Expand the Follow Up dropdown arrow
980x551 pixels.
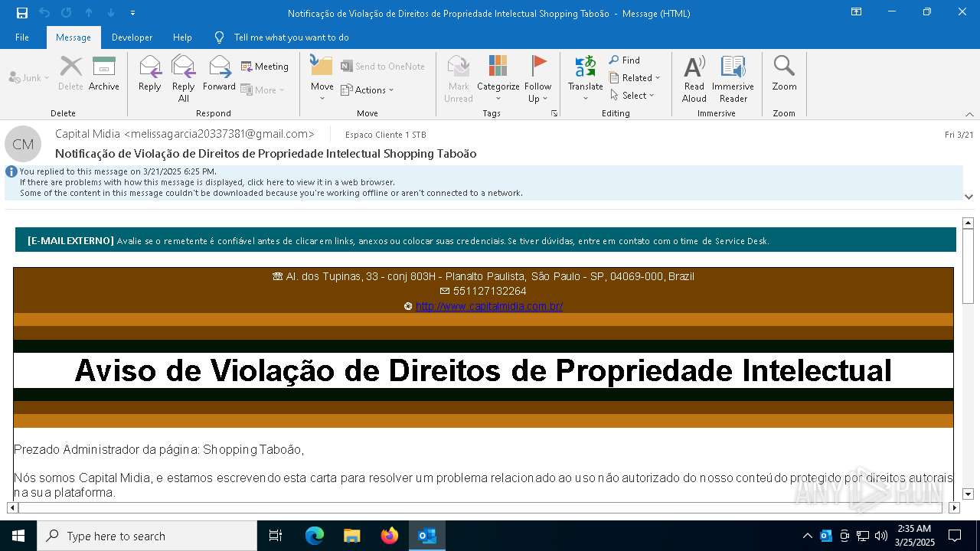click(x=544, y=99)
